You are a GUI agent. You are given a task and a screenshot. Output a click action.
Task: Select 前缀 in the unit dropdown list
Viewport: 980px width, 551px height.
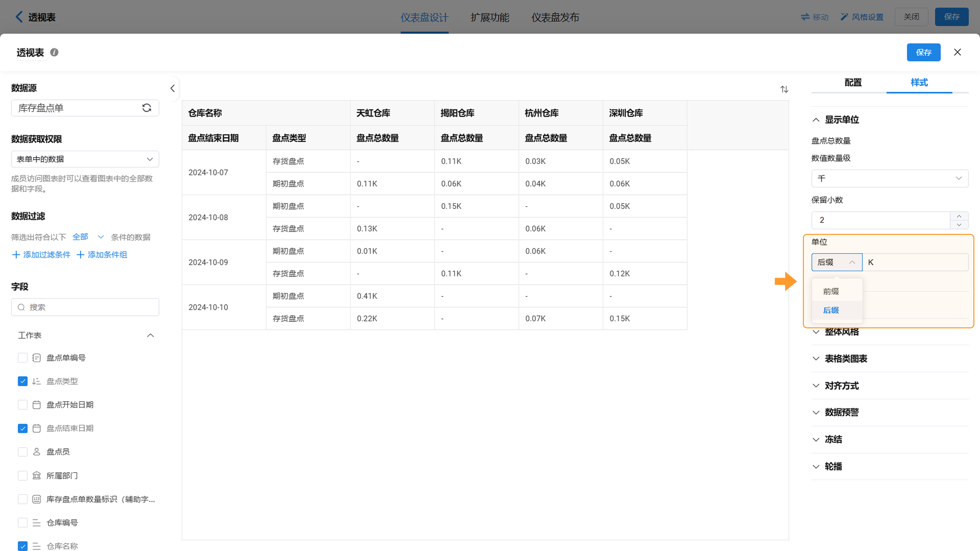837,292
